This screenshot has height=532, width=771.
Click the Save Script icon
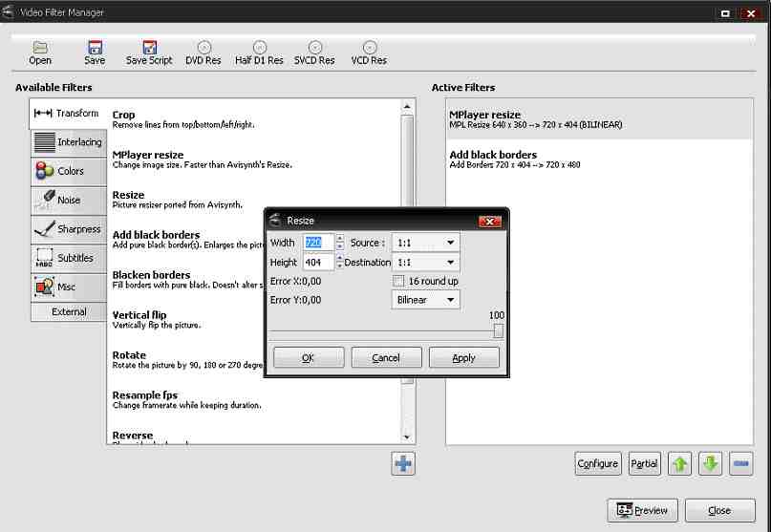tap(149, 48)
